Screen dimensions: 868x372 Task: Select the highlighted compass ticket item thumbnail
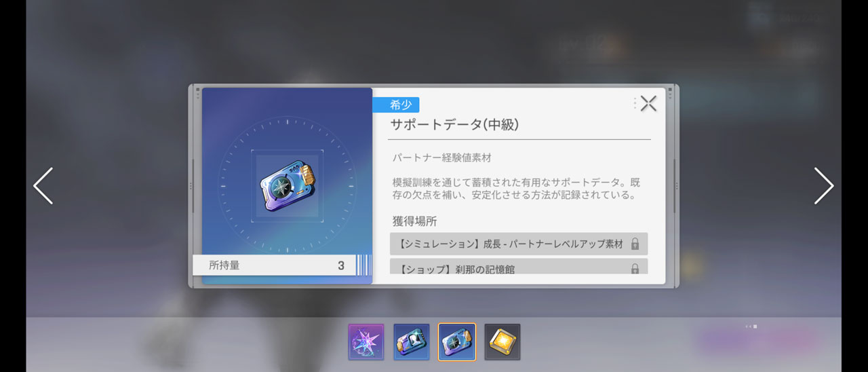(457, 341)
